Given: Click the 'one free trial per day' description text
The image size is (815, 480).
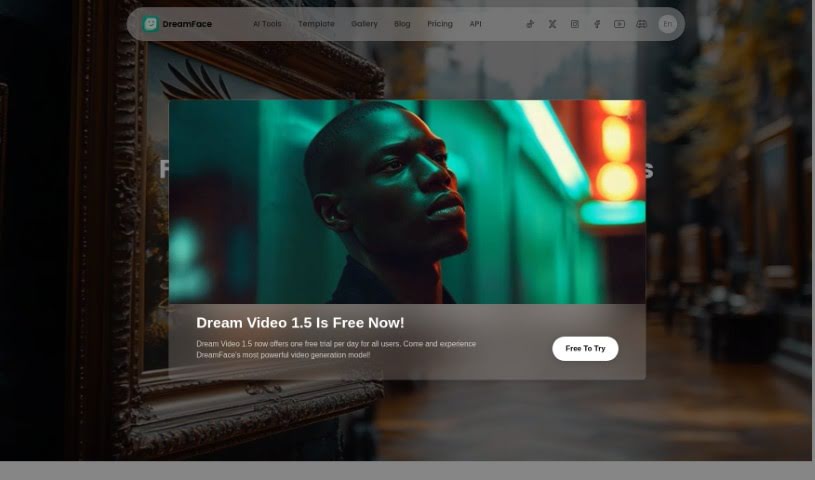Looking at the screenshot, I should (336, 349).
